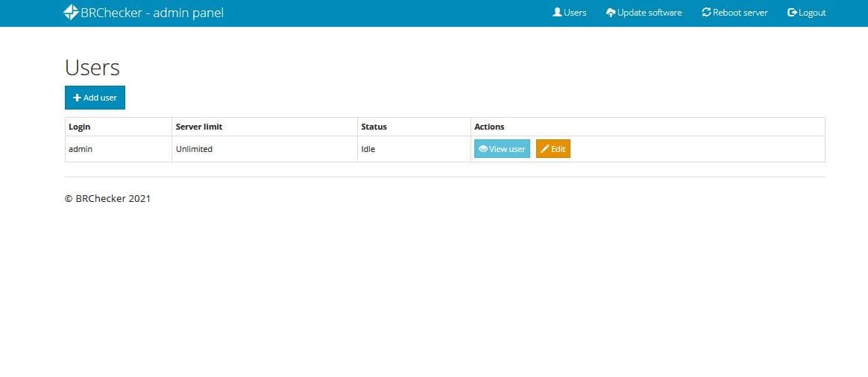The width and height of the screenshot is (868, 377).
Task: Click the Users page heading
Action: (92, 68)
